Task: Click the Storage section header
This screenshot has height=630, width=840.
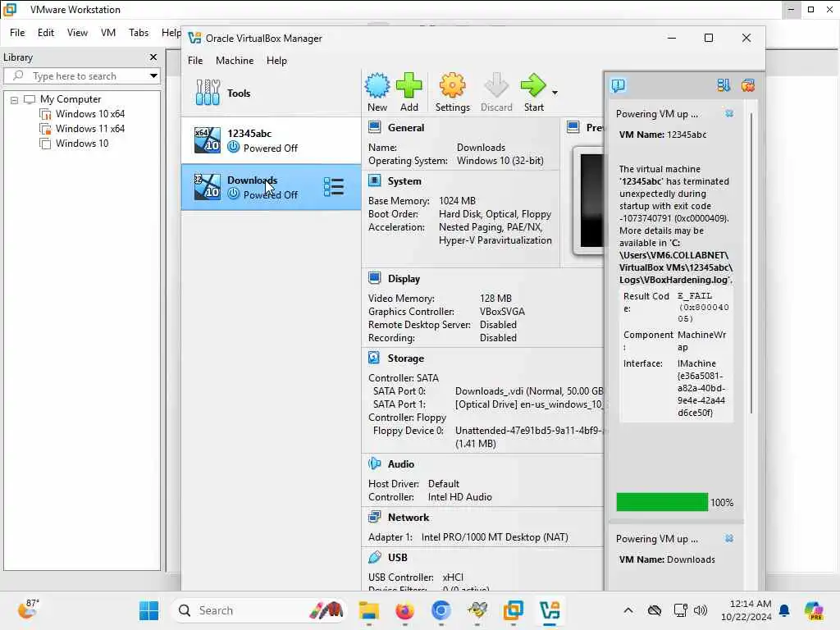Action: (x=405, y=358)
